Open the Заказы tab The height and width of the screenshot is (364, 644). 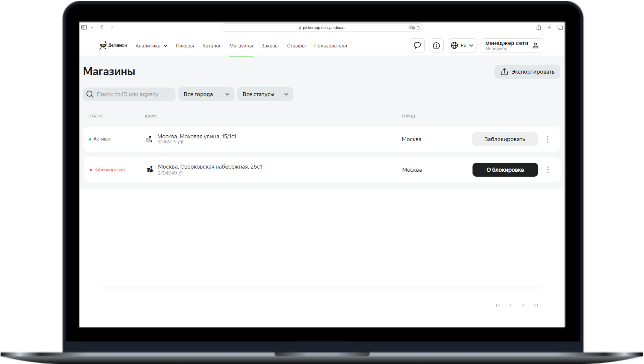[270, 46]
